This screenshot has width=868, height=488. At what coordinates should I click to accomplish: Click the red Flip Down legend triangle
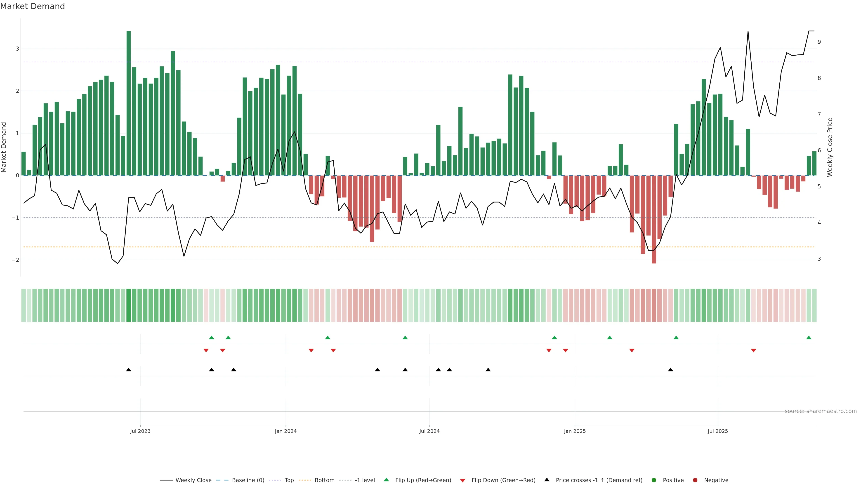(463, 480)
